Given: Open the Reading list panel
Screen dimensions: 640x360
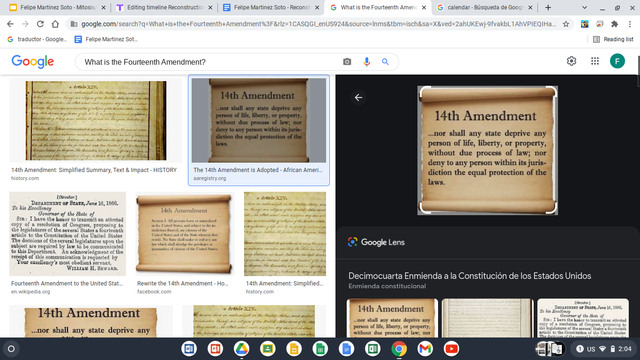Looking at the screenshot, I should (x=613, y=39).
